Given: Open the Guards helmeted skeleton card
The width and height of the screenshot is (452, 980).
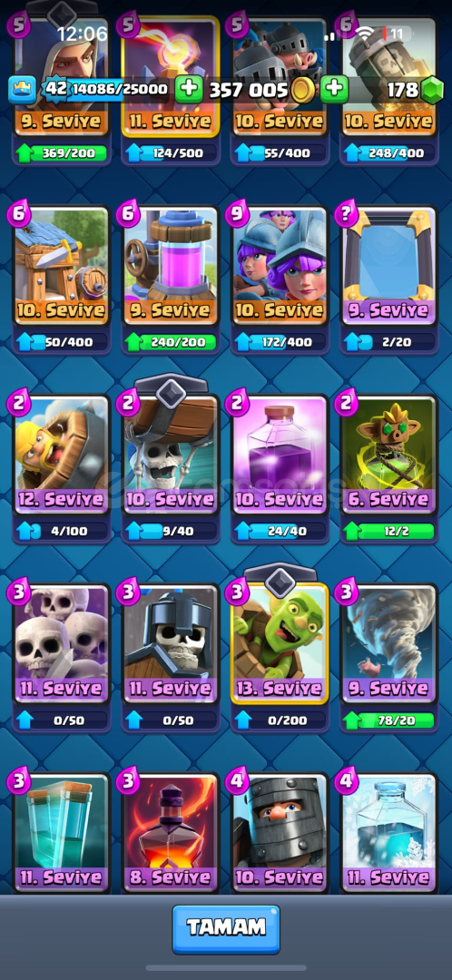Looking at the screenshot, I should click(x=170, y=644).
